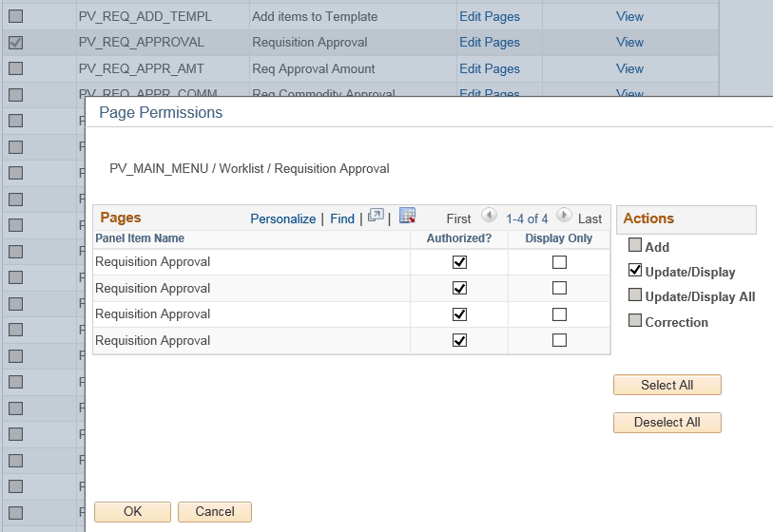The width and height of the screenshot is (773, 532).
Task: Select the PV_REQ_ADD_TEMPL component name
Action: point(145,16)
